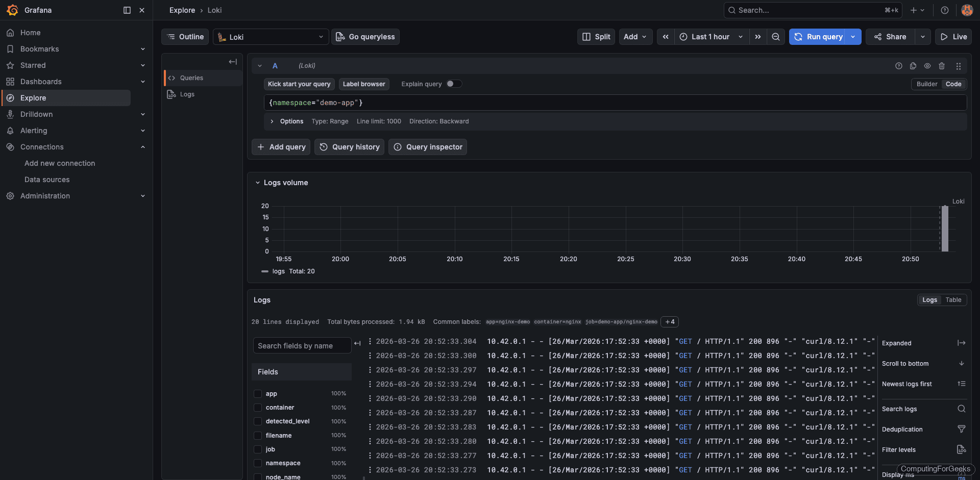Hide query A response with eye icon
The height and width of the screenshot is (480, 980).
pyautogui.click(x=927, y=66)
